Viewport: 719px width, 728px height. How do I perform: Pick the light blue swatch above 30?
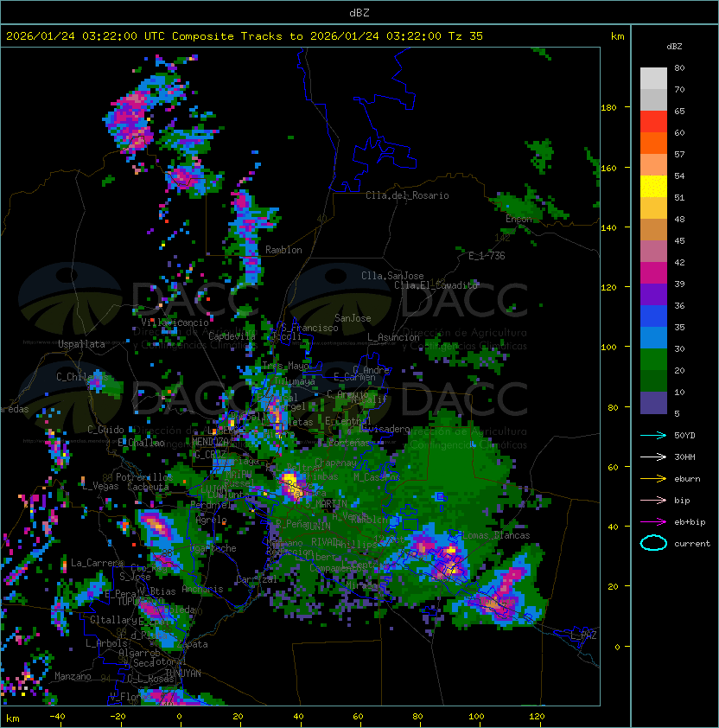point(653,337)
